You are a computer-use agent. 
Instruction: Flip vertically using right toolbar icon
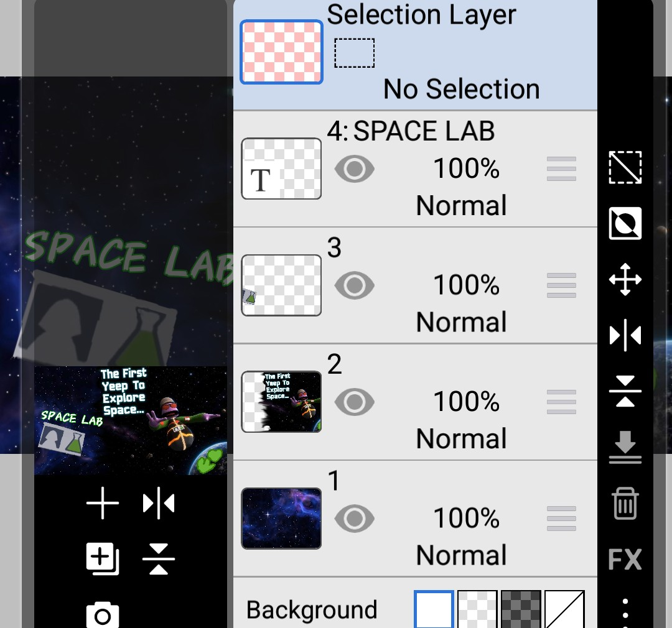625,391
